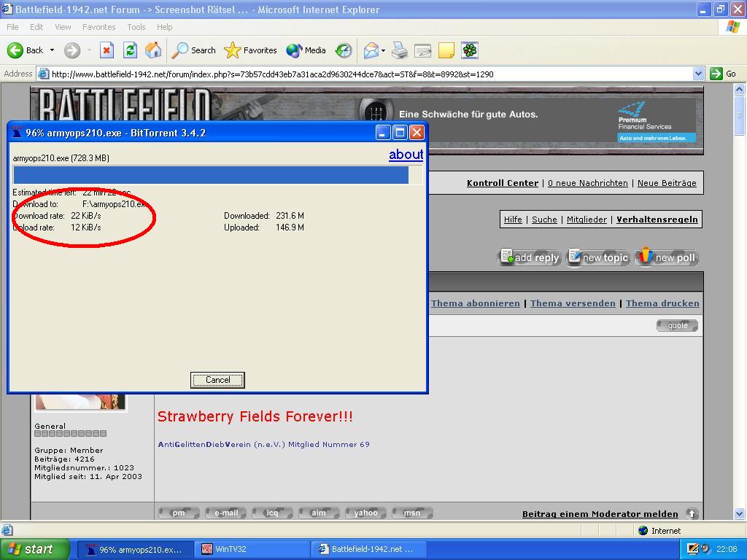
Task: Click the Edit page toolbar icon
Action: [422, 50]
